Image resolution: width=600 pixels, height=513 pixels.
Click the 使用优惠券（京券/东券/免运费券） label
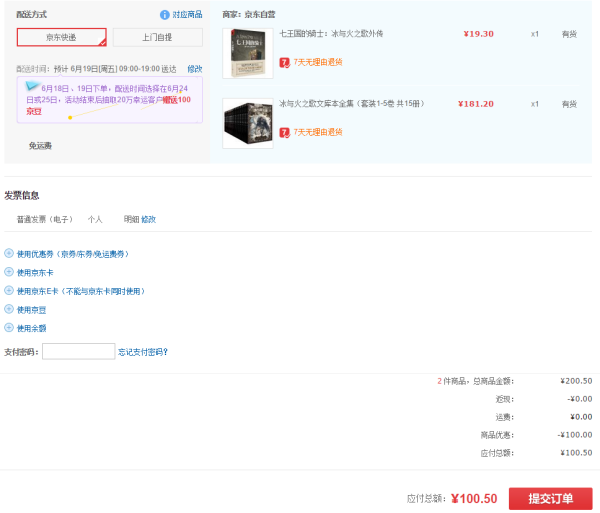[x=73, y=254]
